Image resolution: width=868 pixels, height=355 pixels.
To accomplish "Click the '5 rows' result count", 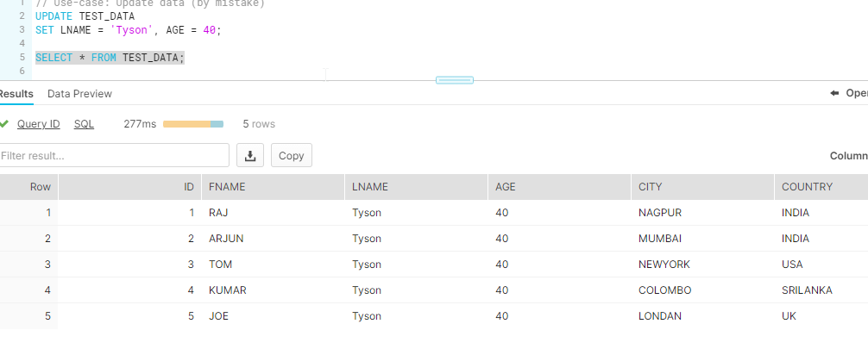I will click(259, 124).
